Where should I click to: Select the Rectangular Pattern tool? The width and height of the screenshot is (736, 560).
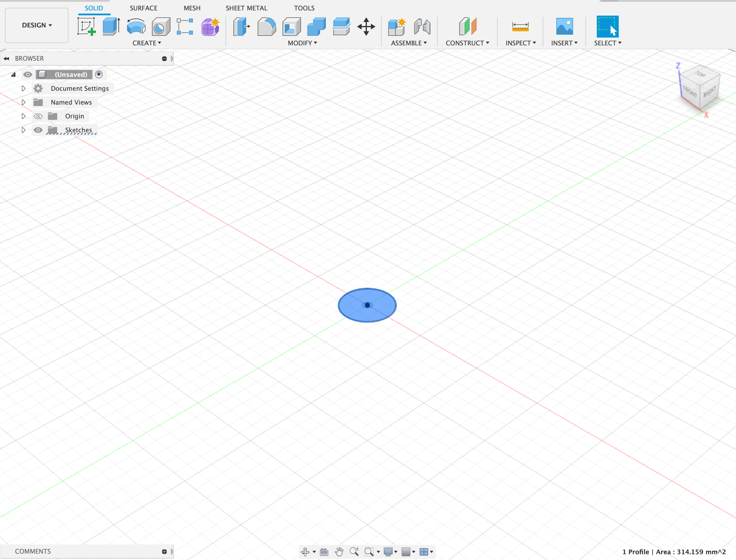click(x=185, y=26)
